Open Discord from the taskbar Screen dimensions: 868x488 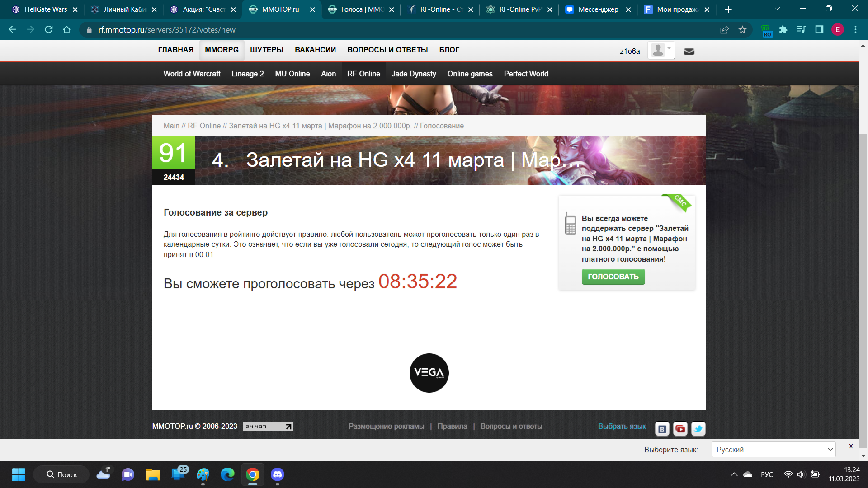coord(277,474)
